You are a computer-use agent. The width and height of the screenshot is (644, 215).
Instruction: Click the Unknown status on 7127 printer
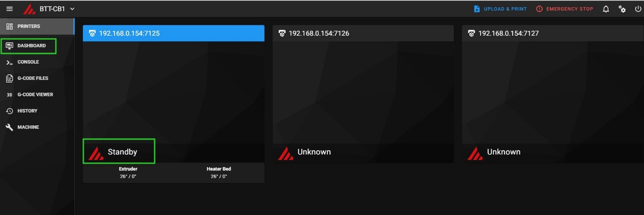[x=503, y=152]
